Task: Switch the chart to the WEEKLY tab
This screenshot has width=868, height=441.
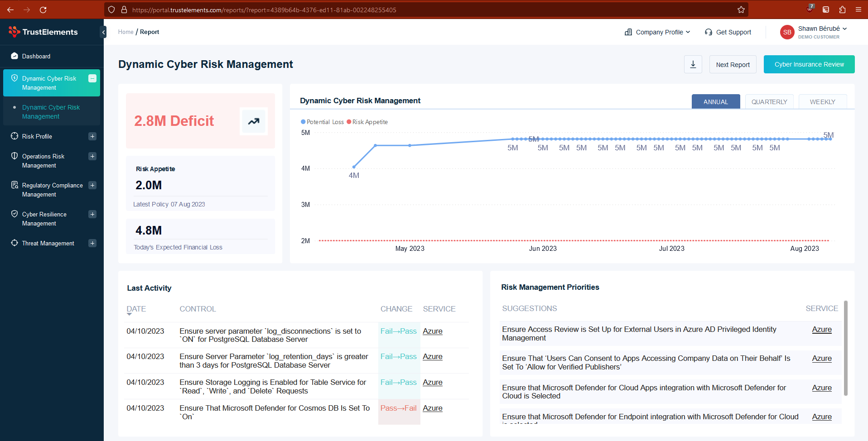Action: (x=822, y=102)
